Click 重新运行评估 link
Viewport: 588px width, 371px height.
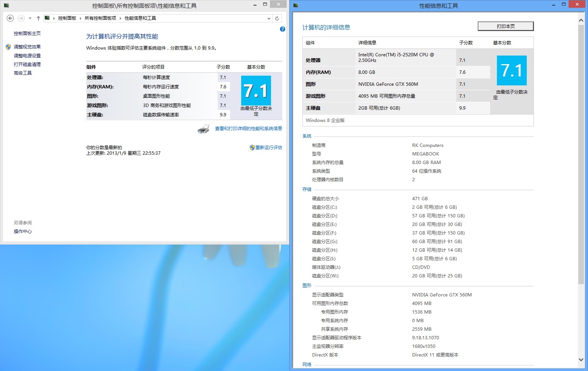point(269,148)
